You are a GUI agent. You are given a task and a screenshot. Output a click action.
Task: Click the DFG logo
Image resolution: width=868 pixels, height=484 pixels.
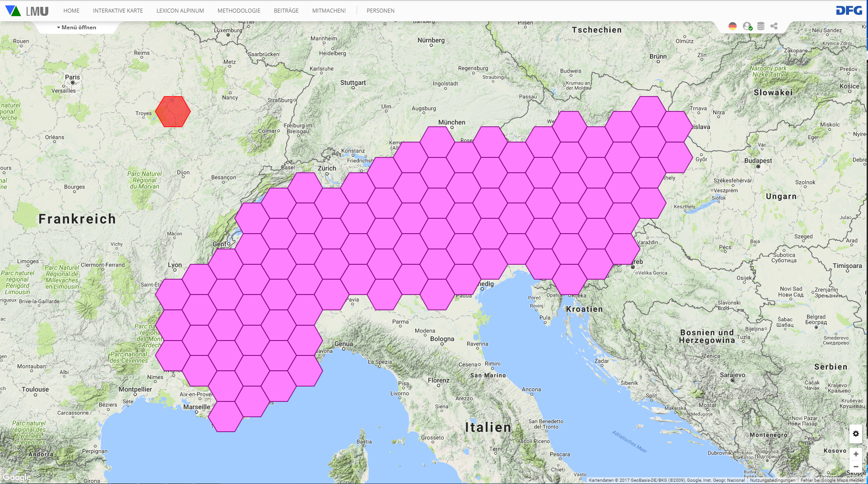tap(849, 10)
